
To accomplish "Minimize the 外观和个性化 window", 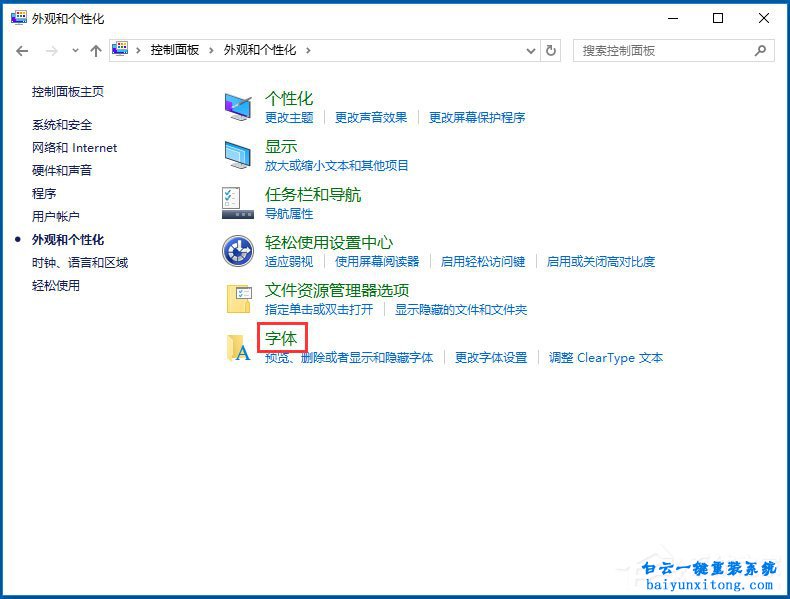I will [x=673, y=18].
